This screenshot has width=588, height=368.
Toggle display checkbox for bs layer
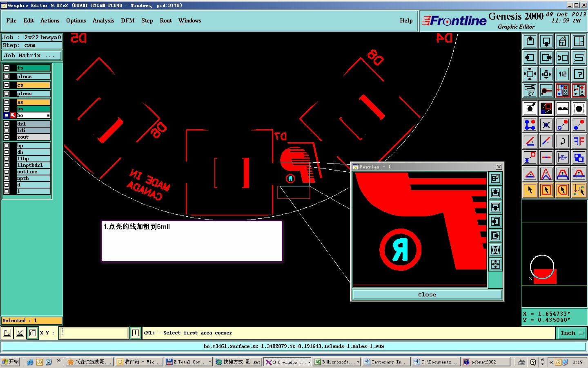[x=7, y=109]
